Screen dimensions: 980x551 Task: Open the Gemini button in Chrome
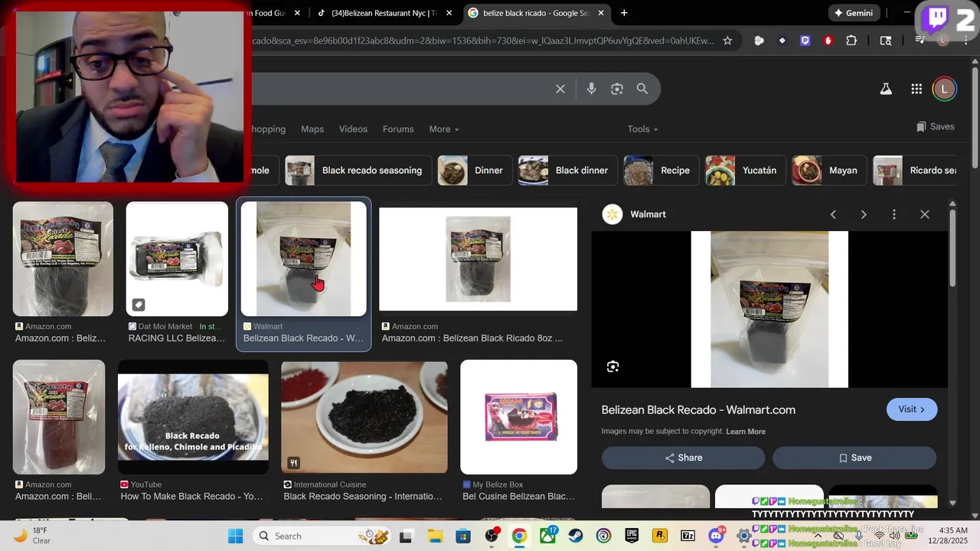coord(853,13)
